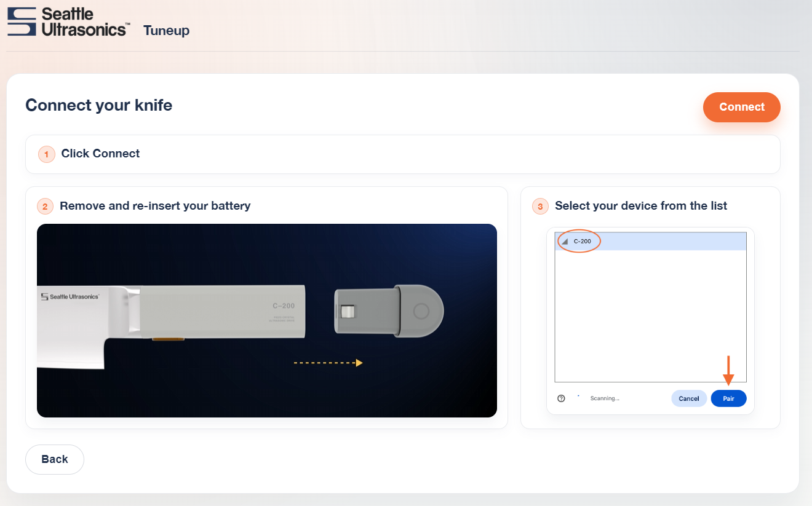Click the question mark help icon
The image size is (812, 506).
(561, 398)
